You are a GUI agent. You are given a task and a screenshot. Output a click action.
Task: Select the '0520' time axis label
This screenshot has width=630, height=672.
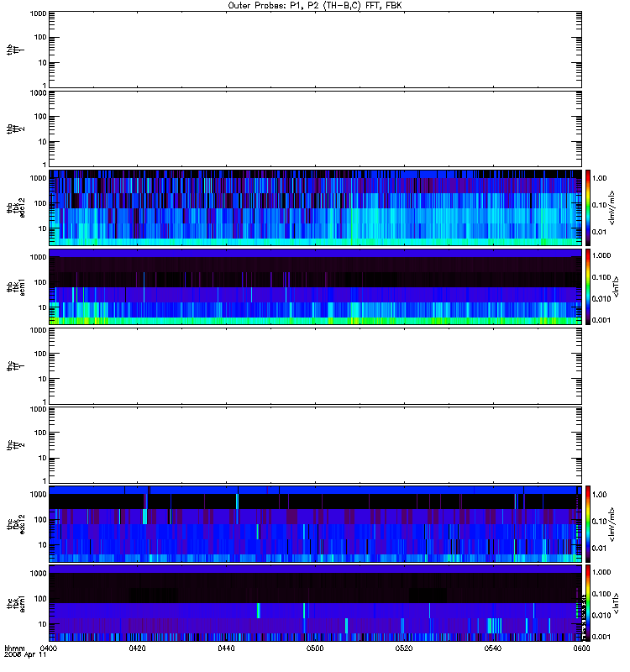404,648
